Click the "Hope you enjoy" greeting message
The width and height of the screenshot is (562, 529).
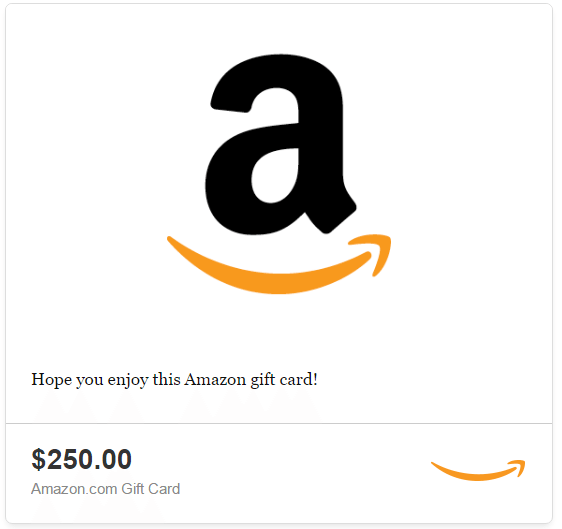pyautogui.click(x=175, y=380)
